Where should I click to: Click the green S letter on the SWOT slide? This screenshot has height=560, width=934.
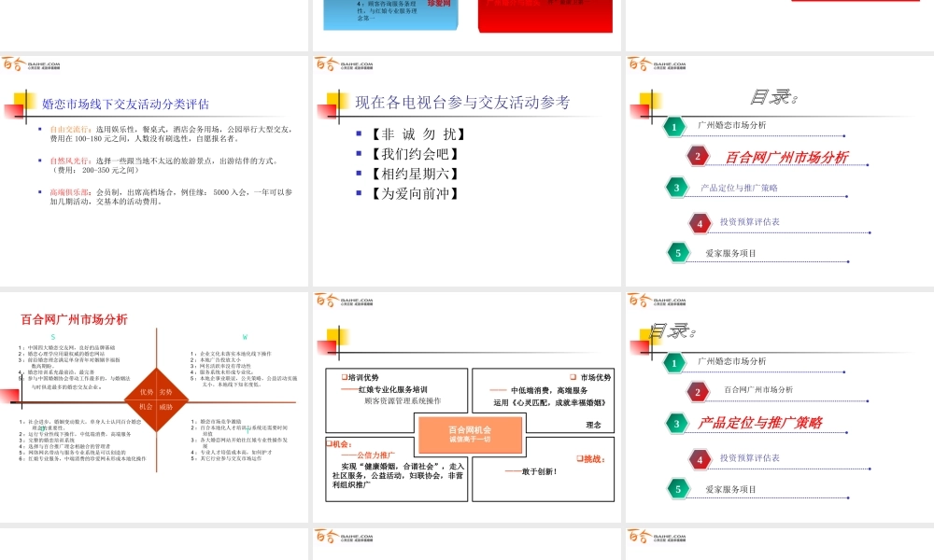pyautogui.click(x=53, y=337)
